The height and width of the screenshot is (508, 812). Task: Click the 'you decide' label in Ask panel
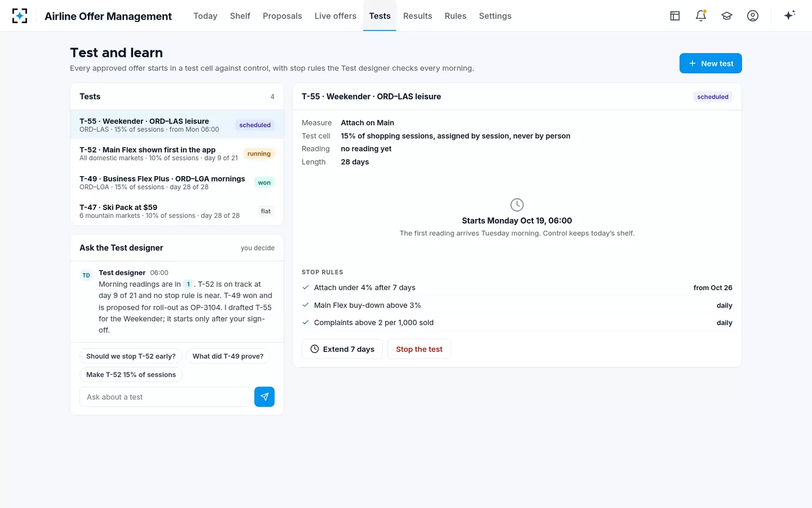click(258, 248)
